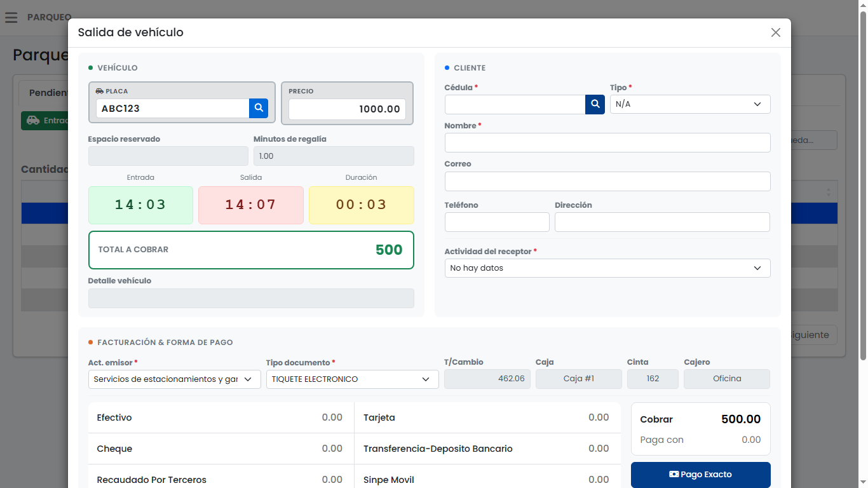Expand the Actividad del receptor dropdown

607,268
